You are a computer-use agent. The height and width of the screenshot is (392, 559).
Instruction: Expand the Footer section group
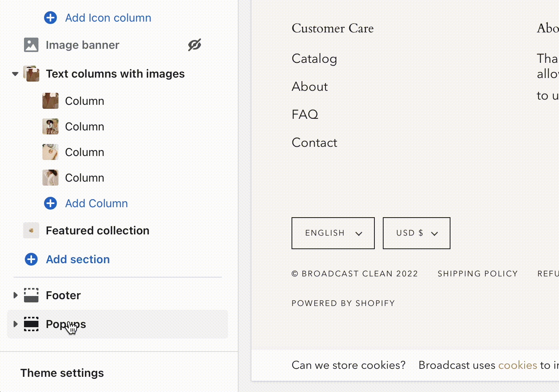coord(15,296)
